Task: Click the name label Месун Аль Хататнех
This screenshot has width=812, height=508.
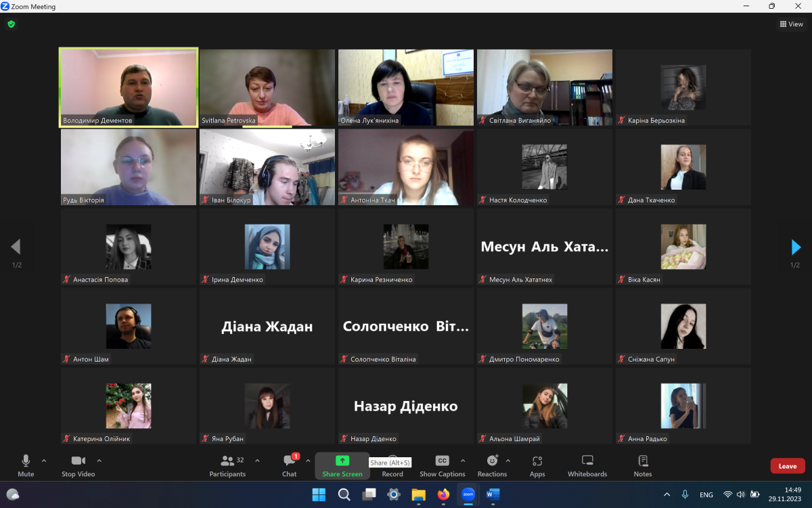Action: point(520,280)
